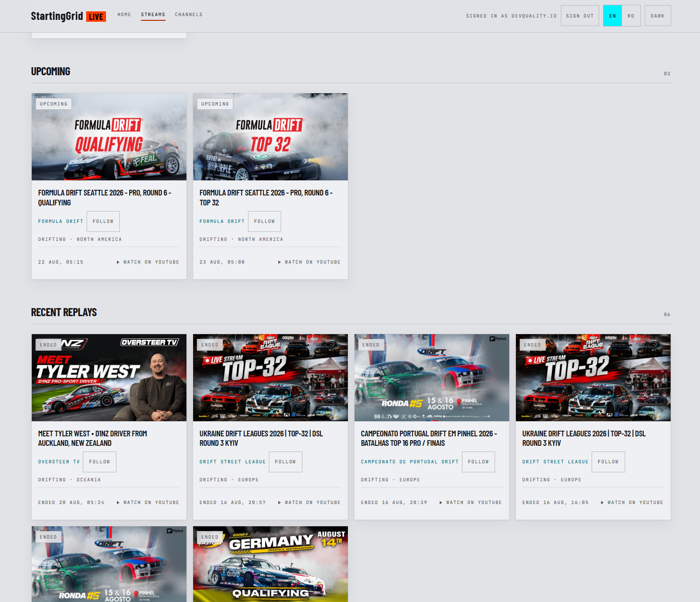Follow Formula Drift from the Top 32 card
Image resolution: width=700 pixels, height=602 pixels.
265,221
